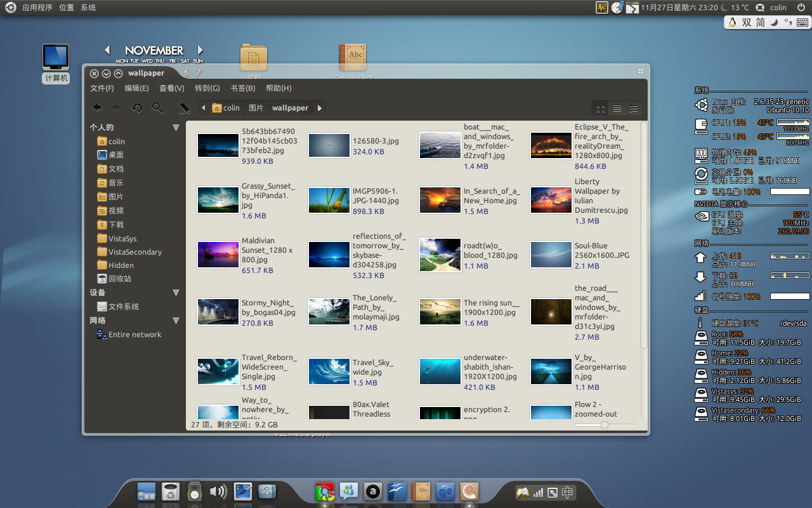Click the calendar previous month arrow
Screen dimensions: 812x508
(x=107, y=50)
